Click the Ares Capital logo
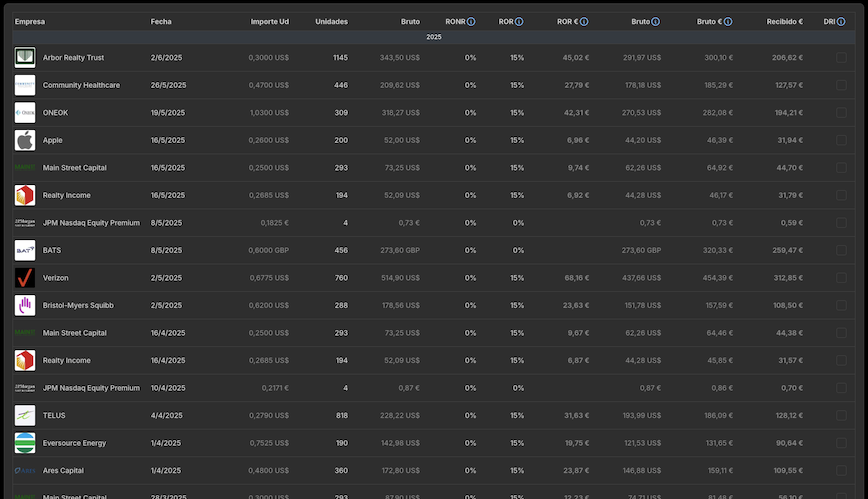868x499 pixels. (25, 470)
